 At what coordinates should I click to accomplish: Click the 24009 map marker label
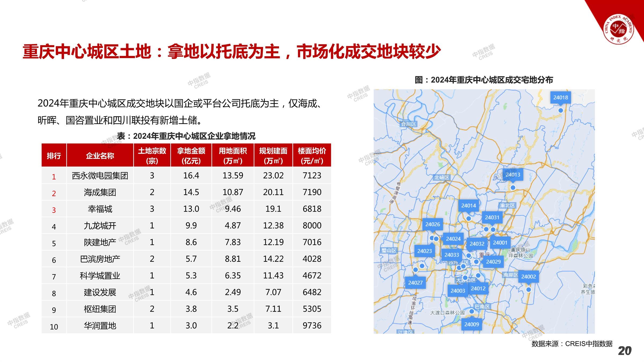click(x=471, y=324)
